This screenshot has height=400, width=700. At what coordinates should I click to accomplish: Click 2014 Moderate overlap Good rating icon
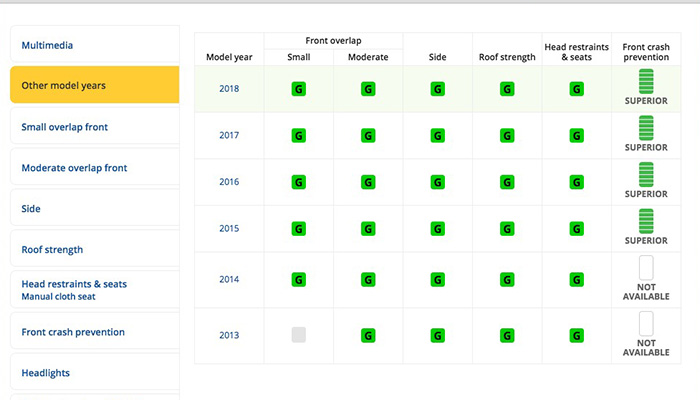click(368, 279)
